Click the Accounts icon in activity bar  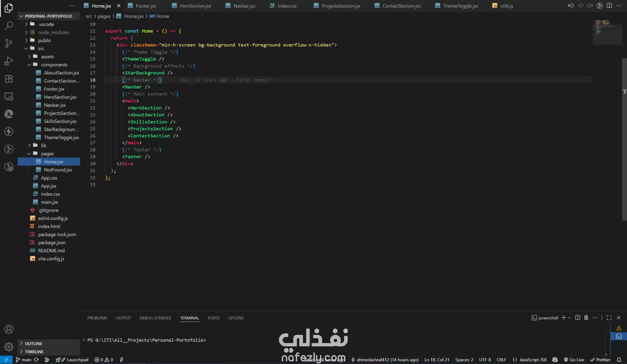(9, 329)
